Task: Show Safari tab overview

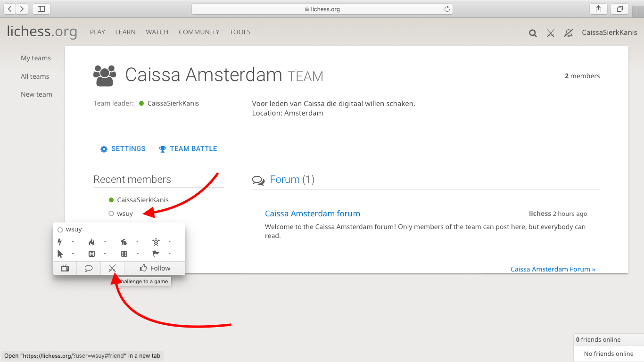Action: (620, 8)
